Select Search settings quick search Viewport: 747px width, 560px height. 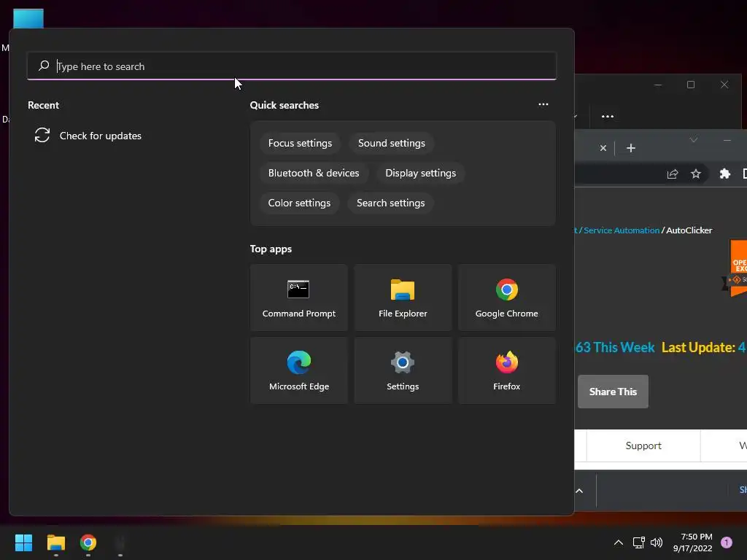click(x=391, y=203)
